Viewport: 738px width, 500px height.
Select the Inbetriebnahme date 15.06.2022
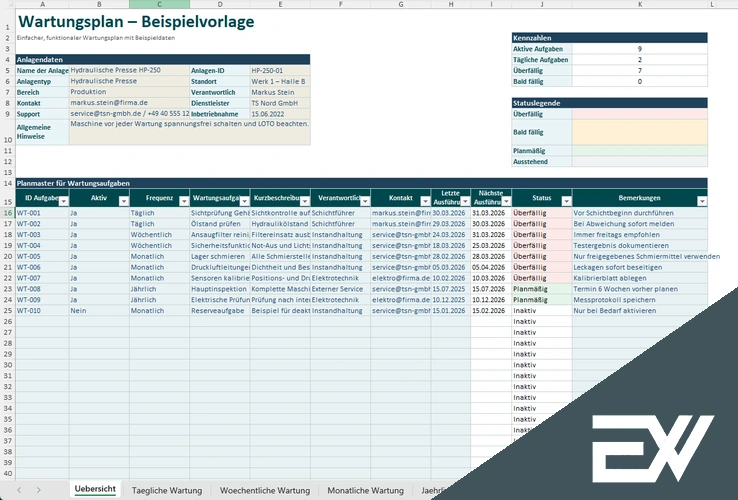(x=280, y=114)
